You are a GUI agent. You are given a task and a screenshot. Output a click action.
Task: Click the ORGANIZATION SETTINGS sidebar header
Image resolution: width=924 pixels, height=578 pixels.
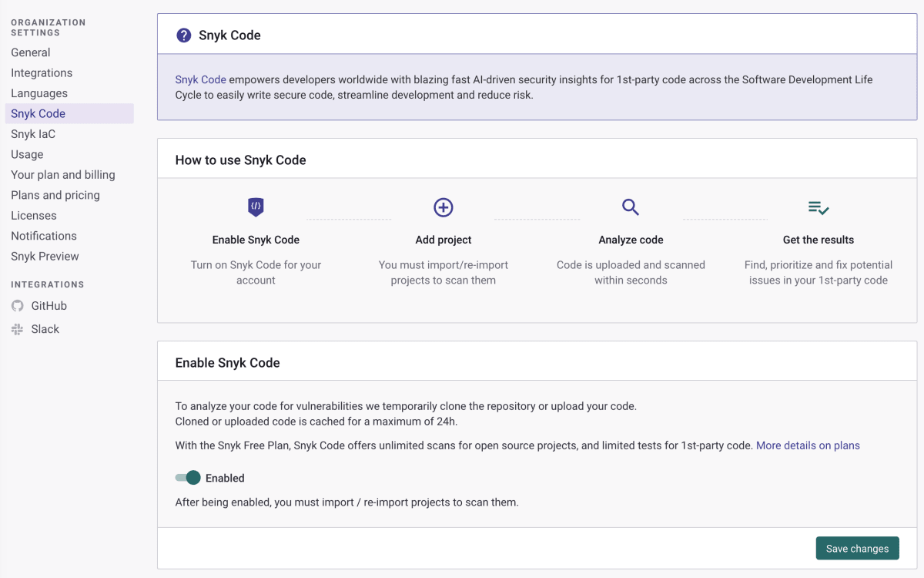point(49,28)
